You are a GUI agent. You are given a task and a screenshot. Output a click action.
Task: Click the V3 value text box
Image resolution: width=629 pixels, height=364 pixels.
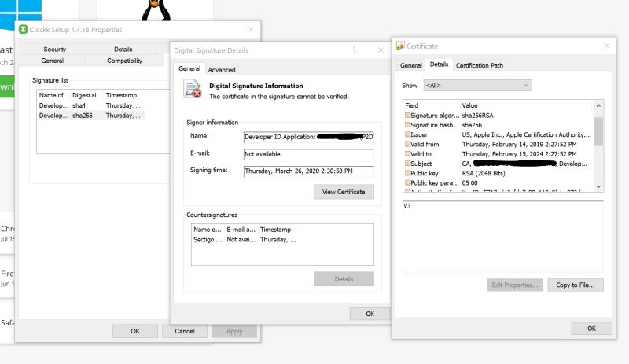pyautogui.click(x=503, y=237)
